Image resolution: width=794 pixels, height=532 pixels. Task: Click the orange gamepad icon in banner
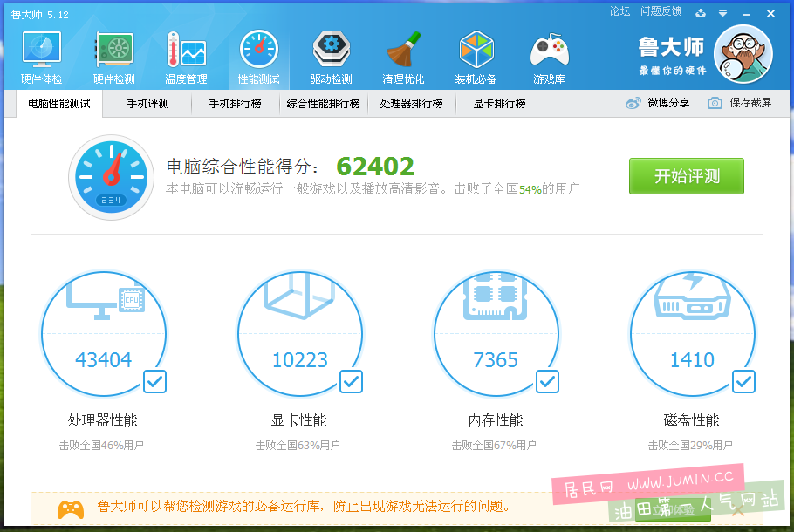point(71,509)
